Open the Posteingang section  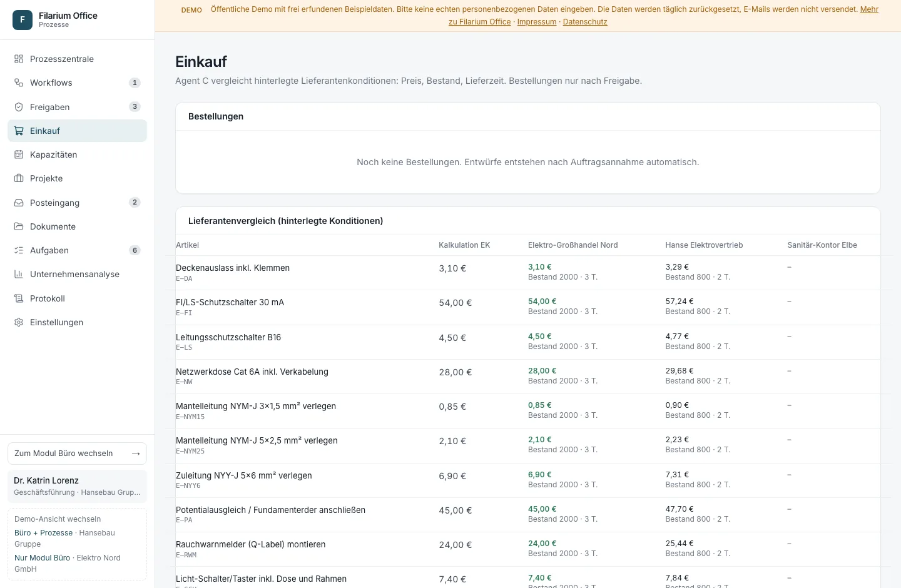77,203
